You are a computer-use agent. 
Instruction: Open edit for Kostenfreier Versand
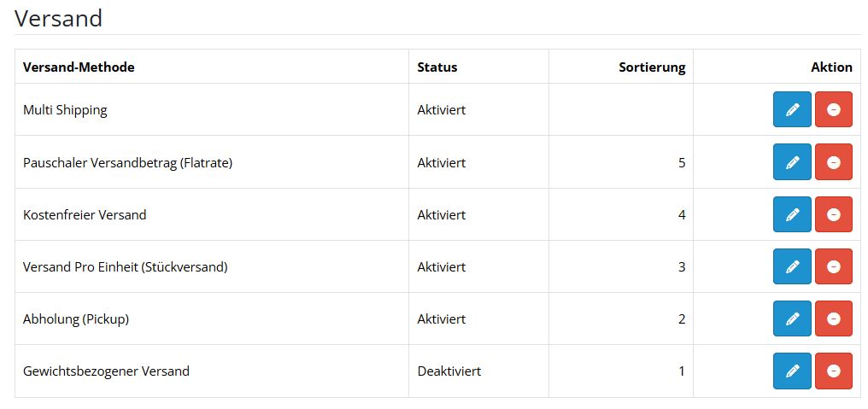tap(792, 214)
